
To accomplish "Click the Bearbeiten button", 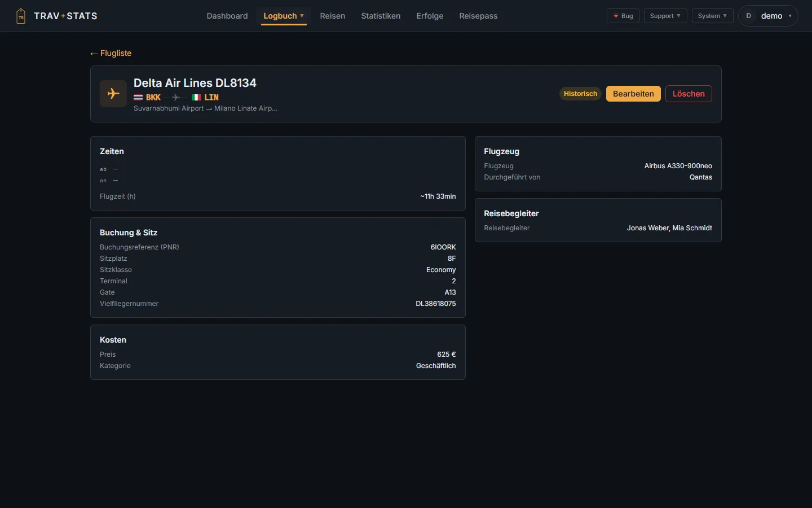I will point(633,94).
